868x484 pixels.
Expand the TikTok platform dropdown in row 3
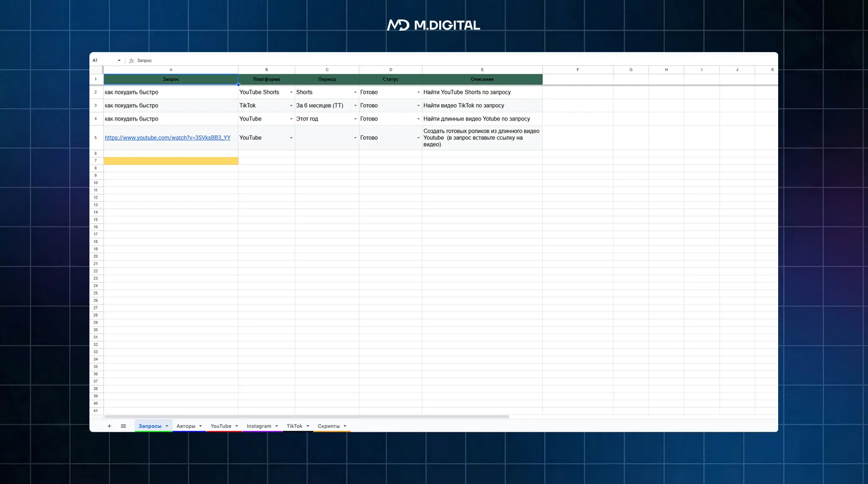click(x=291, y=105)
